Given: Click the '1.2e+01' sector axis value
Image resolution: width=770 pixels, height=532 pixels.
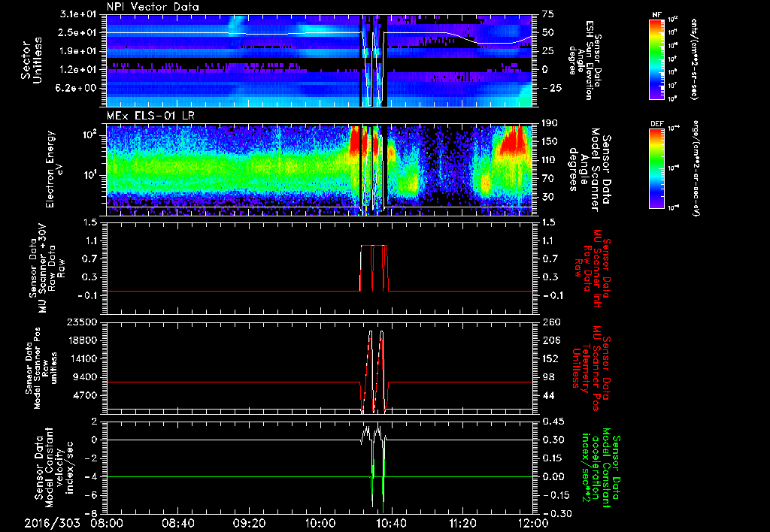Looking at the screenshot, I should (78, 70).
